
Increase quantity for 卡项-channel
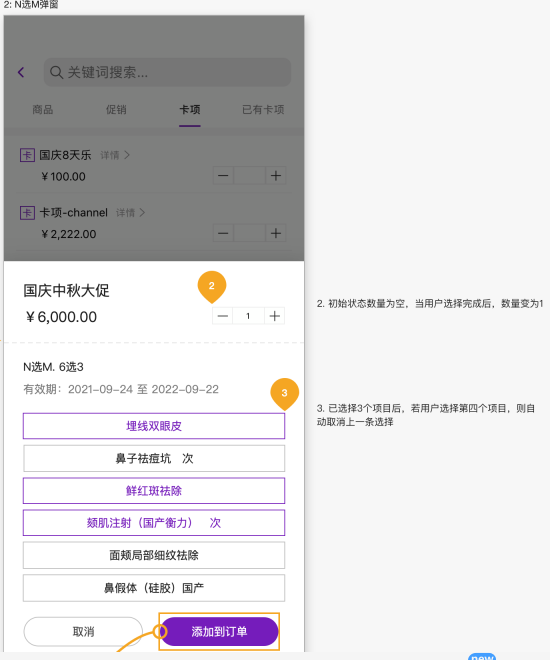click(x=276, y=233)
